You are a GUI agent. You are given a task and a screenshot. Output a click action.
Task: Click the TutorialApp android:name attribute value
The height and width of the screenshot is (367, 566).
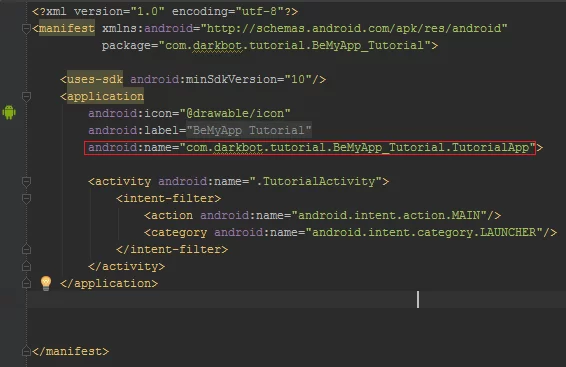pyautogui.click(x=357, y=147)
